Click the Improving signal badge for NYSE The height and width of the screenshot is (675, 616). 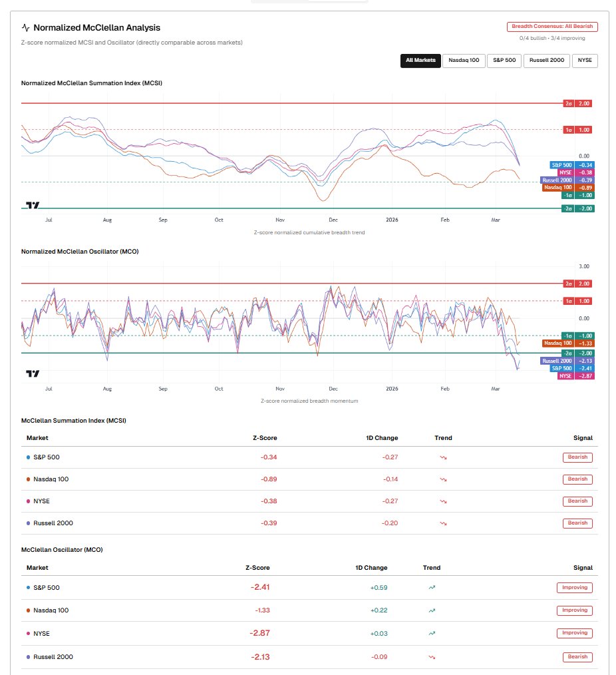click(574, 633)
